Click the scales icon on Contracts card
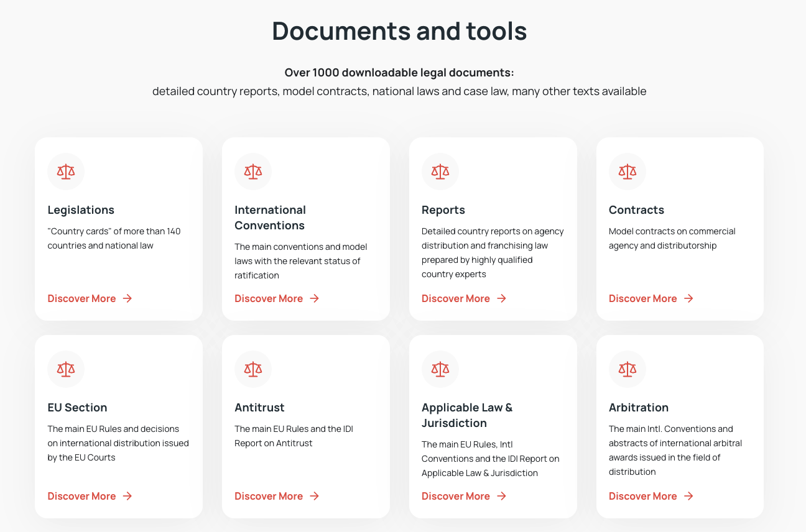 tap(628, 172)
